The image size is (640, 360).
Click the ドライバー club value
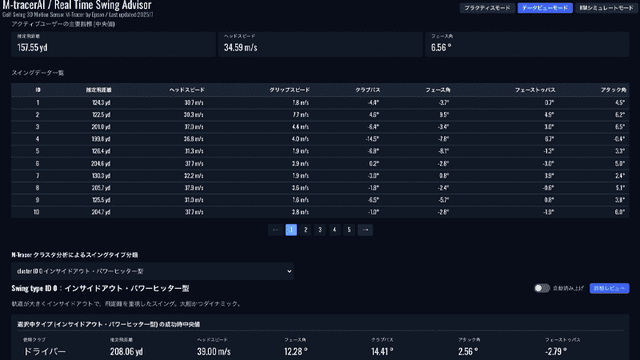tap(44, 351)
